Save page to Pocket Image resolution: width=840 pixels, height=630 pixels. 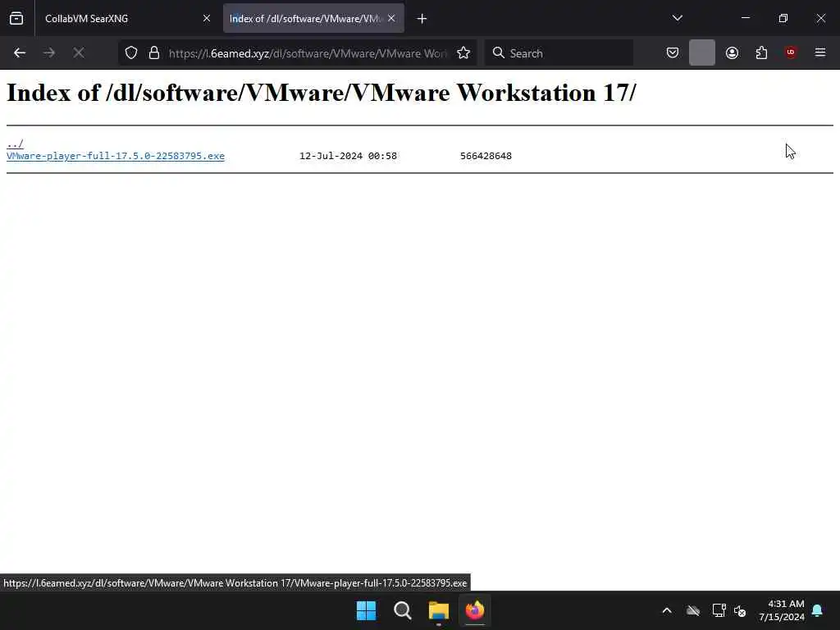[673, 52]
